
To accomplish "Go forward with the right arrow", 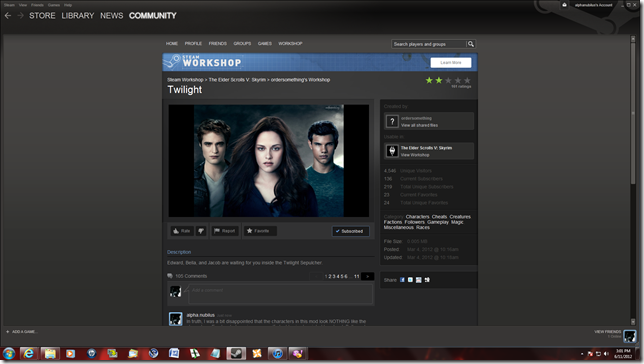I will point(20,16).
